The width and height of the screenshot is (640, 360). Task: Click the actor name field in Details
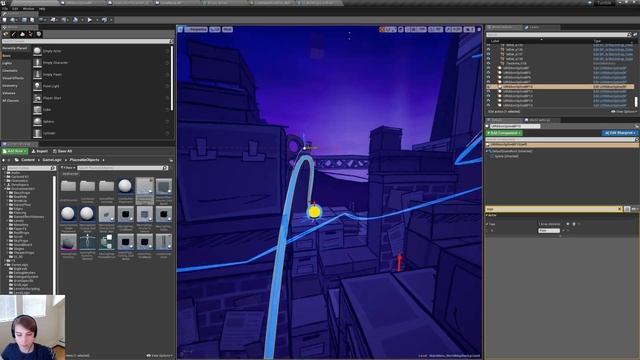click(515, 127)
